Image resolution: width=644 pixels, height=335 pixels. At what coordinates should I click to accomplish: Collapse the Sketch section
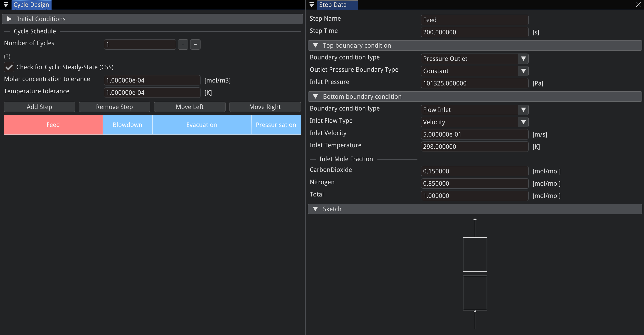click(x=475, y=209)
